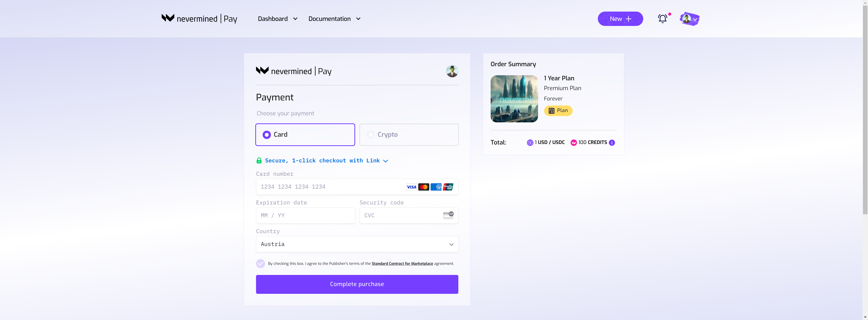Click the credits info icon
This screenshot has height=320, width=868.
(x=612, y=143)
